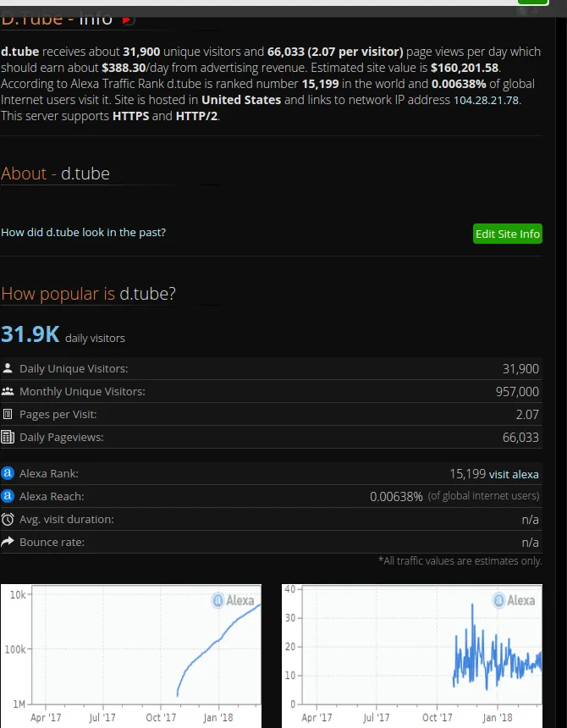
Task: Click the $388.30 daily revenue figure
Action: pyautogui.click(x=124, y=68)
